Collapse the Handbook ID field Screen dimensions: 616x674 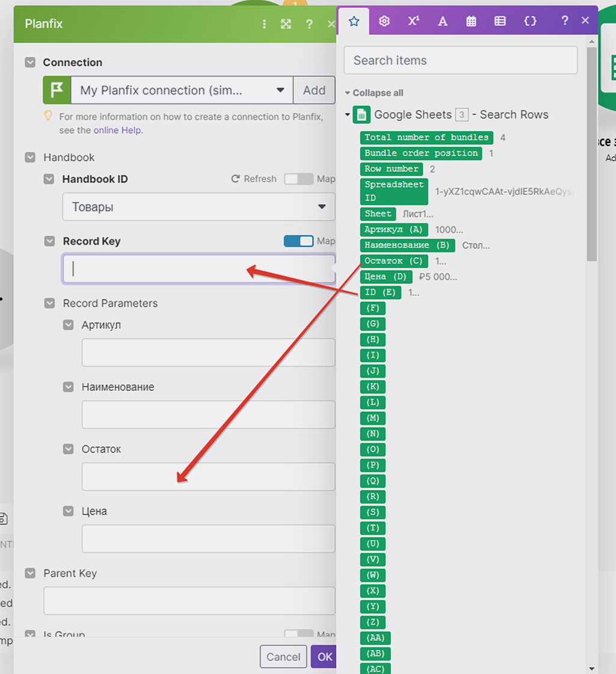[x=49, y=179]
